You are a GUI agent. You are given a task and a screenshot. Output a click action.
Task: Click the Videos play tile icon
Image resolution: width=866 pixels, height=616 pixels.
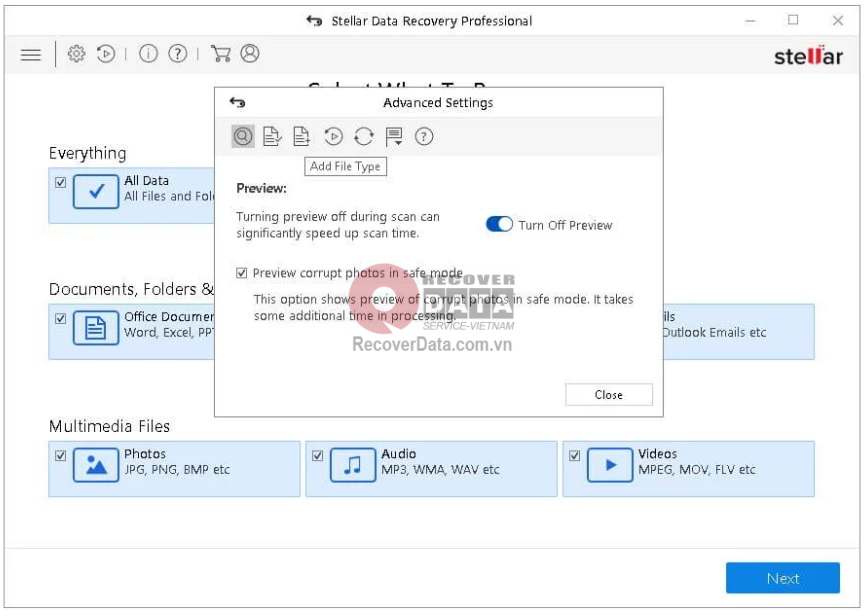(610, 465)
